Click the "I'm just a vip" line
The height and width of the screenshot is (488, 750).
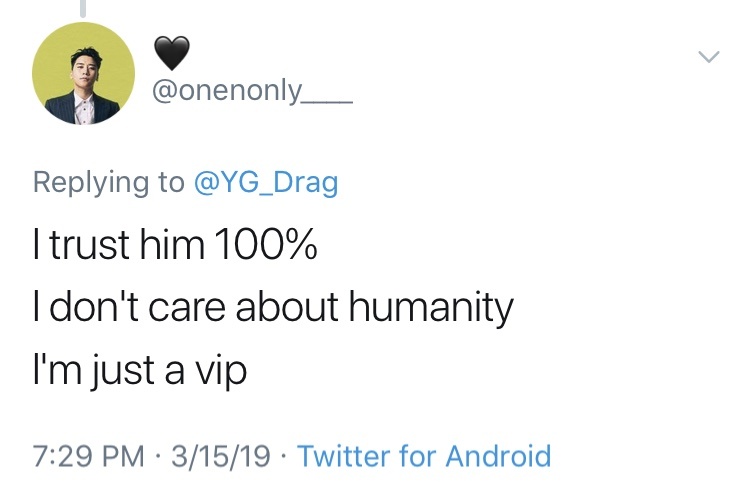pos(139,371)
